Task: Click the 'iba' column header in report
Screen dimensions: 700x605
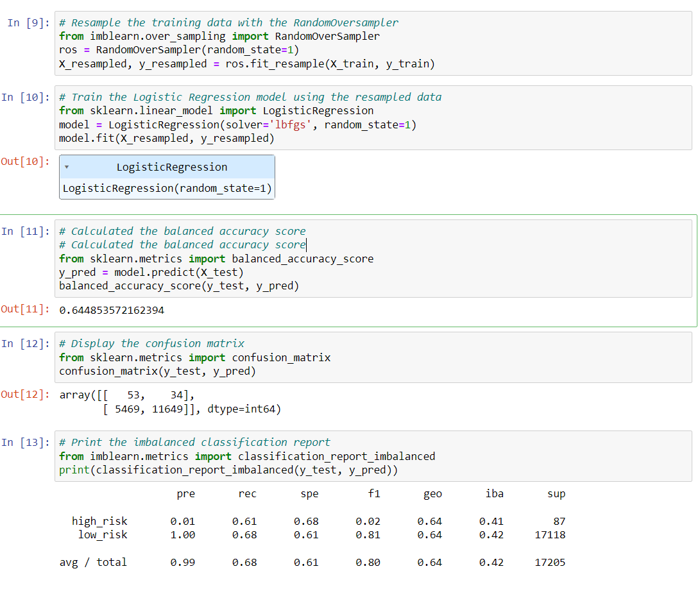Action: point(495,494)
